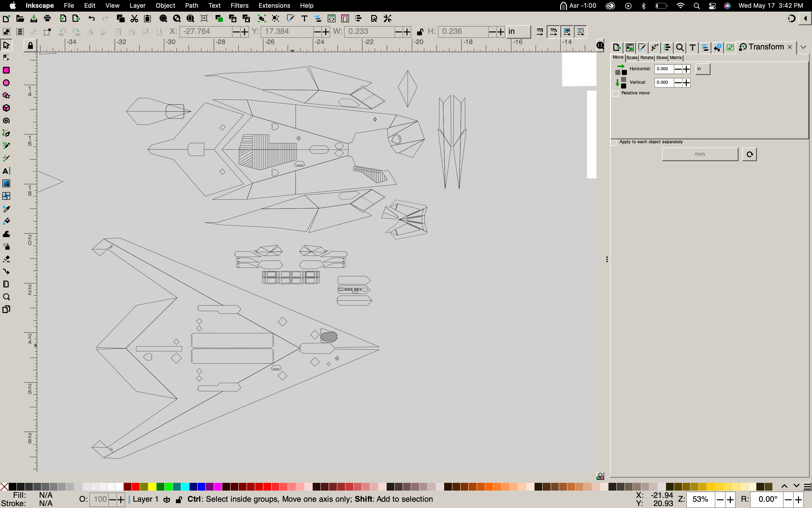Click Select all objects icon
The height and width of the screenshot is (508, 812).
6,32
